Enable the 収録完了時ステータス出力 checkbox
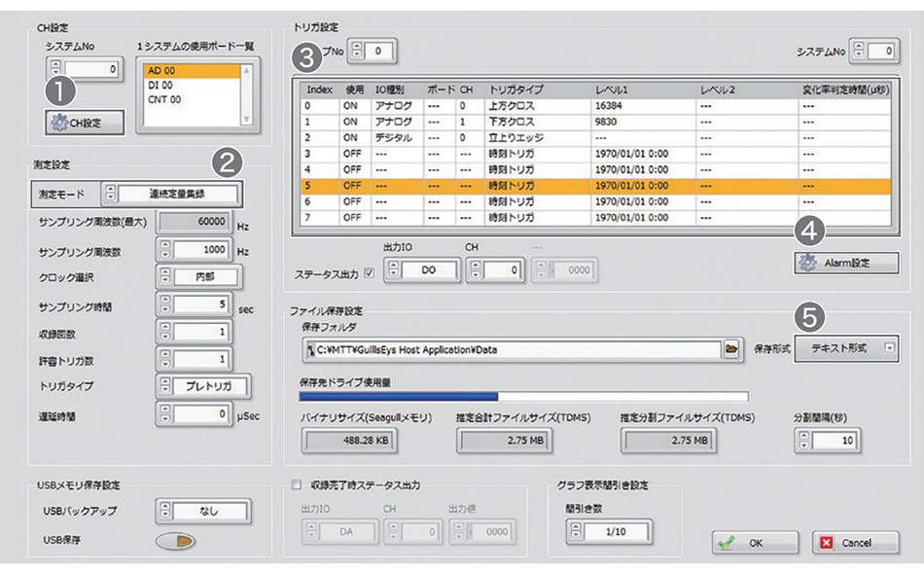 point(297,485)
